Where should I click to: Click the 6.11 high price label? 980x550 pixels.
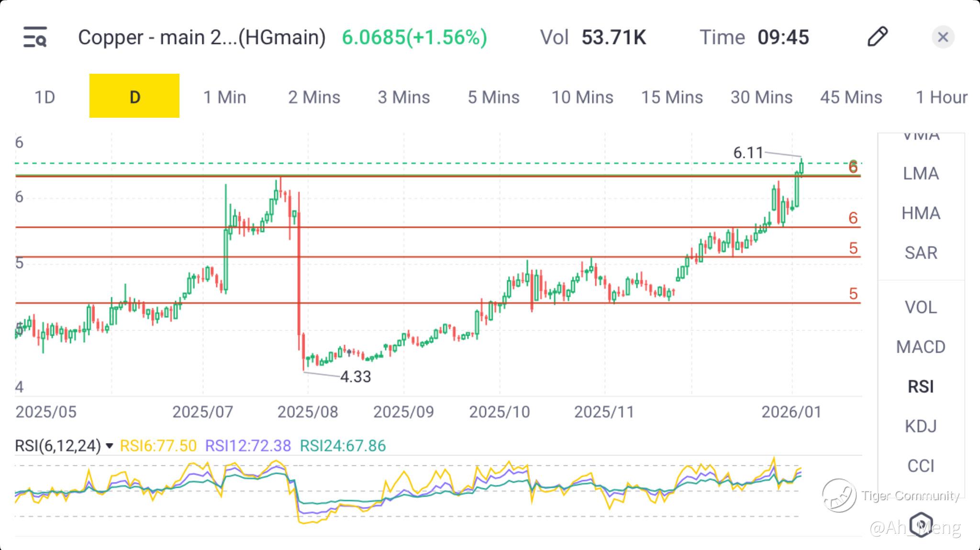pos(748,153)
